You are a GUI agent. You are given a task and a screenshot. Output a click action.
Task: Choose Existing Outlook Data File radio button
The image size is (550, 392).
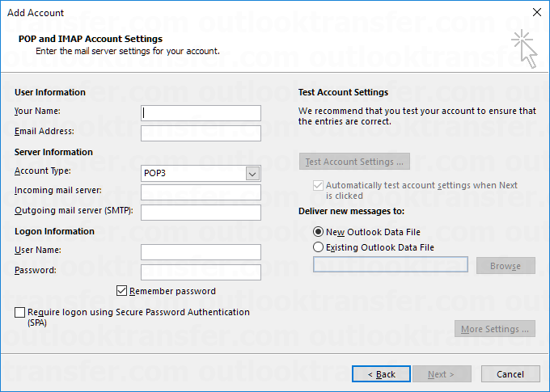pyautogui.click(x=319, y=247)
